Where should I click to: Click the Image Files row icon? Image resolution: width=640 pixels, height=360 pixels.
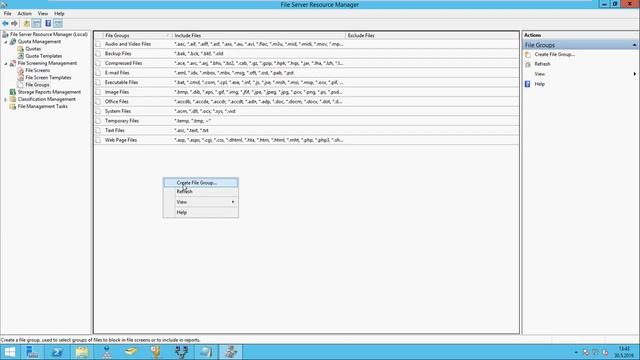click(x=98, y=92)
